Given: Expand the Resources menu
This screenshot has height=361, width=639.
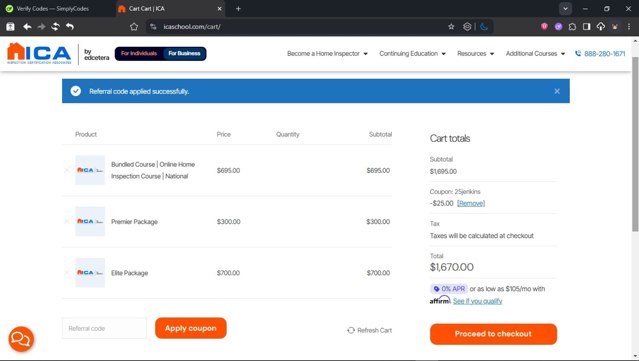Looking at the screenshot, I should click(476, 53).
